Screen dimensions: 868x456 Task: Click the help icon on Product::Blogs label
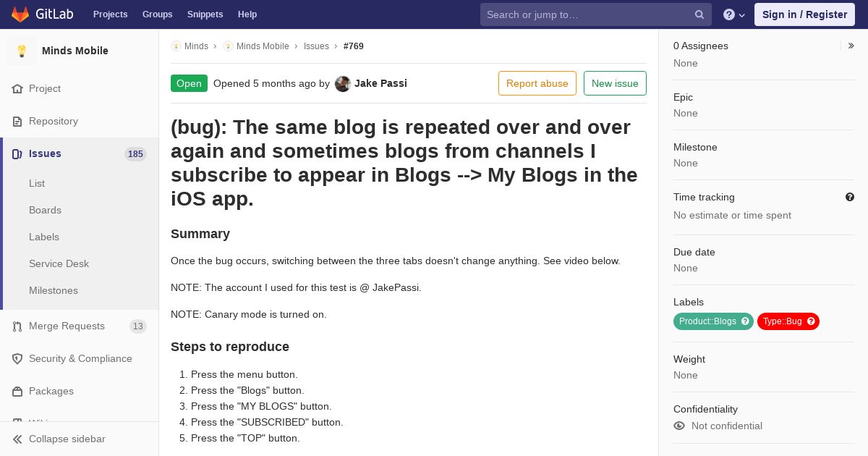point(745,321)
